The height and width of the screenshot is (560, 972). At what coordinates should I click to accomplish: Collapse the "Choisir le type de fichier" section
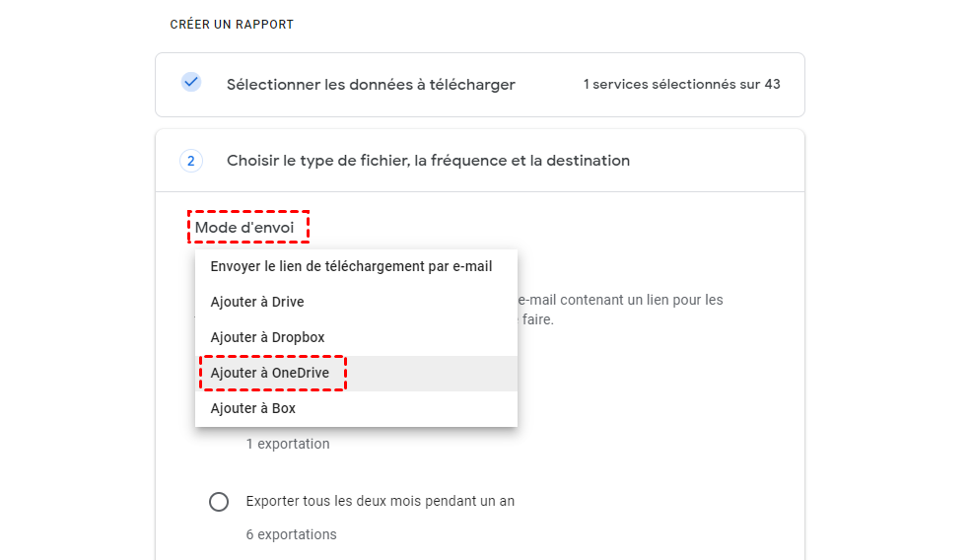[x=428, y=160]
